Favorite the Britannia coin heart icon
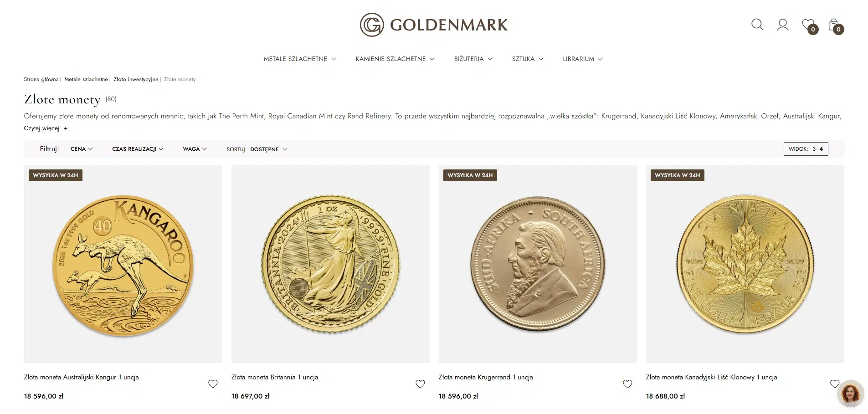Viewport: 868px width, 414px height. [420, 384]
